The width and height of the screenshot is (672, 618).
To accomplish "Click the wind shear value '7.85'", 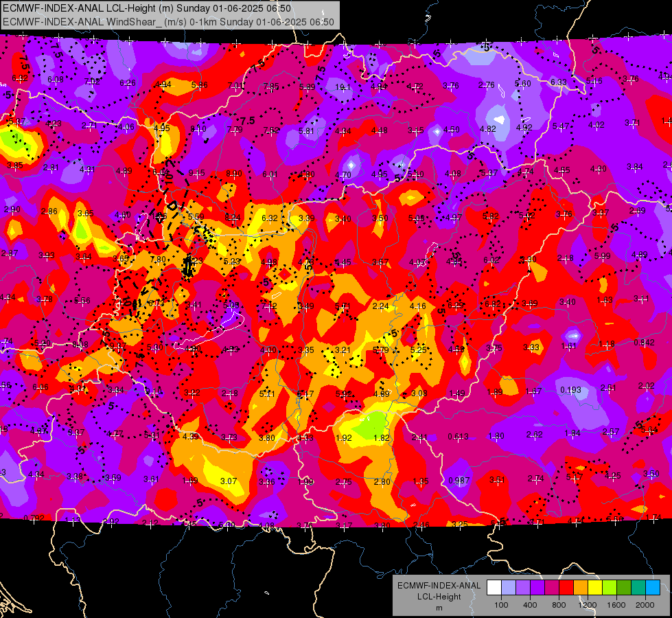I will [x=271, y=87].
